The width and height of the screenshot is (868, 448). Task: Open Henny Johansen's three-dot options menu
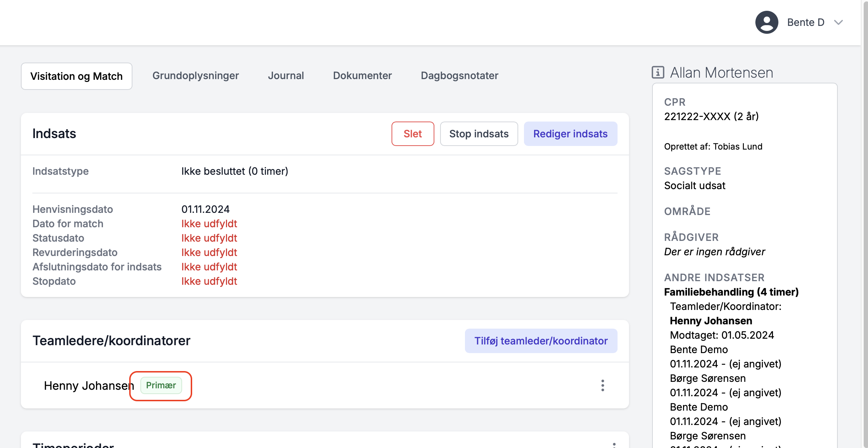click(x=602, y=385)
